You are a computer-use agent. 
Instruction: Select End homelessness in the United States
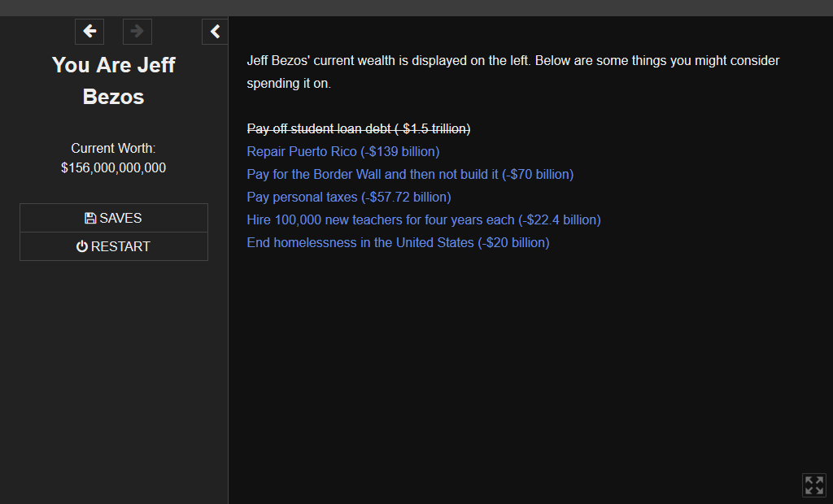pos(398,242)
